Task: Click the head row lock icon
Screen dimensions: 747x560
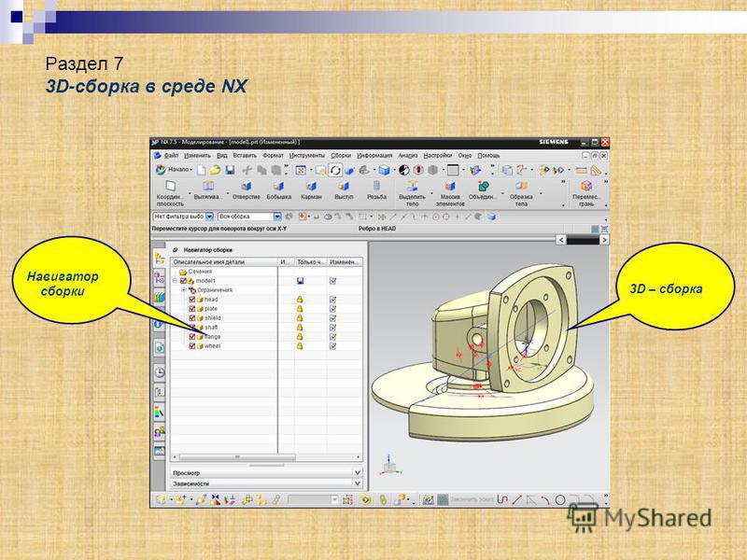Action: tap(300, 300)
